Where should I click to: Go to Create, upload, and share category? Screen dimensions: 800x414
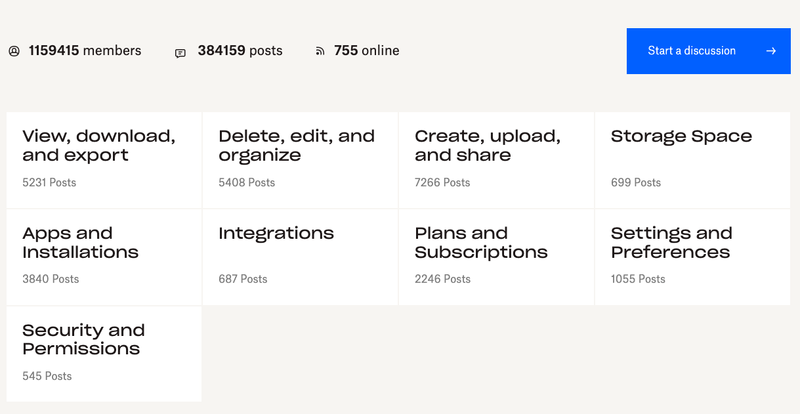487,146
